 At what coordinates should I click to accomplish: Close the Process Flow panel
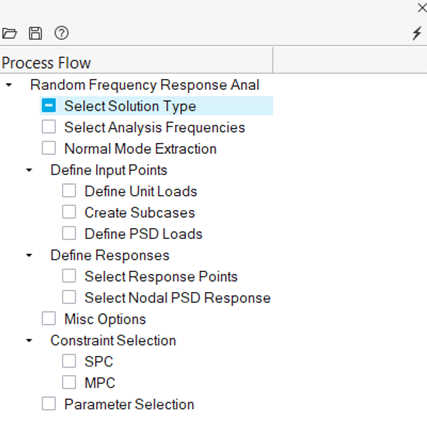tap(422, 8)
